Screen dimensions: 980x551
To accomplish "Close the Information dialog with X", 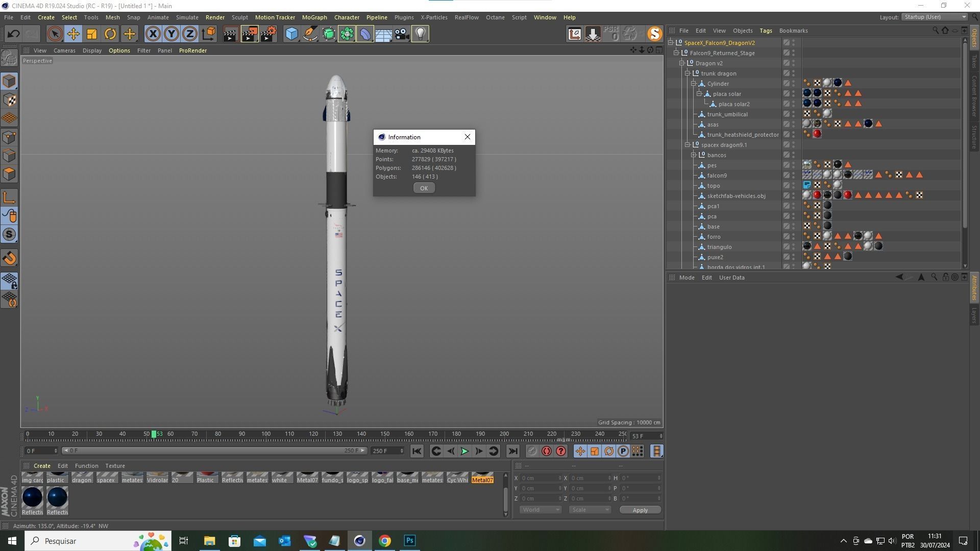I will click(467, 137).
